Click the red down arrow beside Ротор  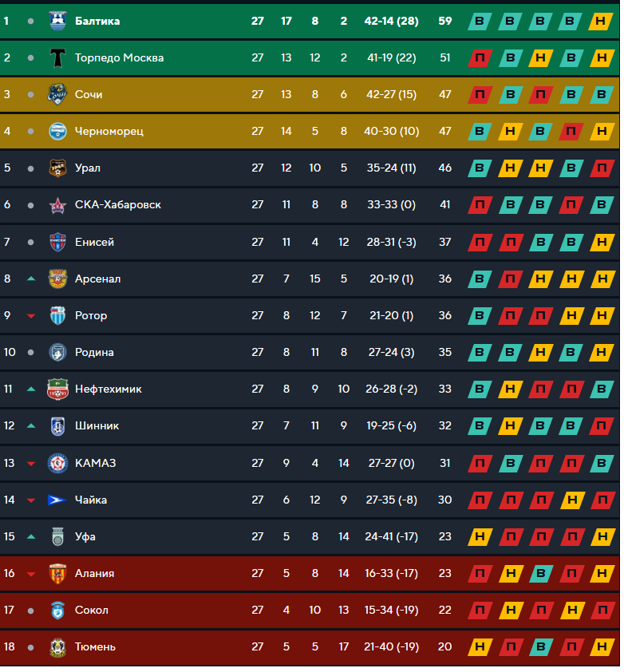click(x=31, y=316)
